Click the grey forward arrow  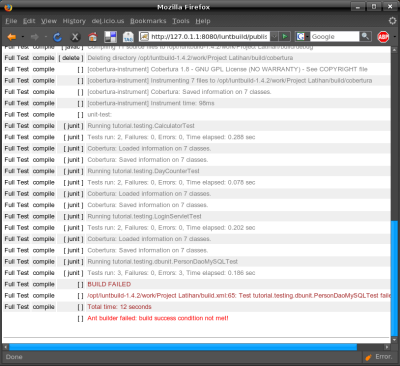[35, 37]
